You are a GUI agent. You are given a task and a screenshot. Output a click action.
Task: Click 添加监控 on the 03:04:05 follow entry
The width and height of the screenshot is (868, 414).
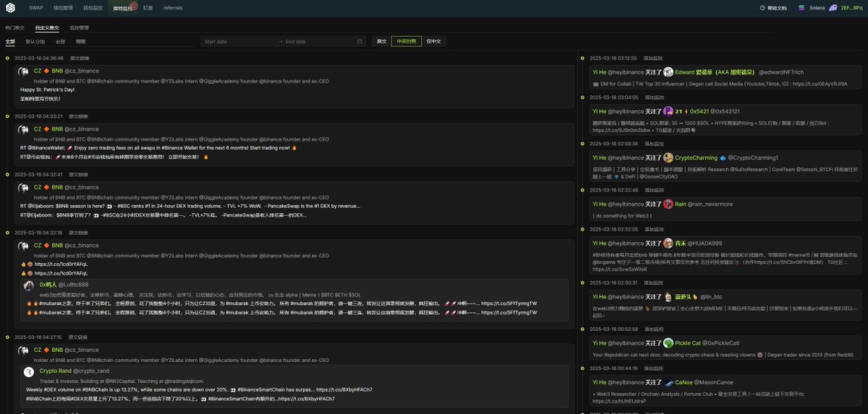tap(654, 97)
